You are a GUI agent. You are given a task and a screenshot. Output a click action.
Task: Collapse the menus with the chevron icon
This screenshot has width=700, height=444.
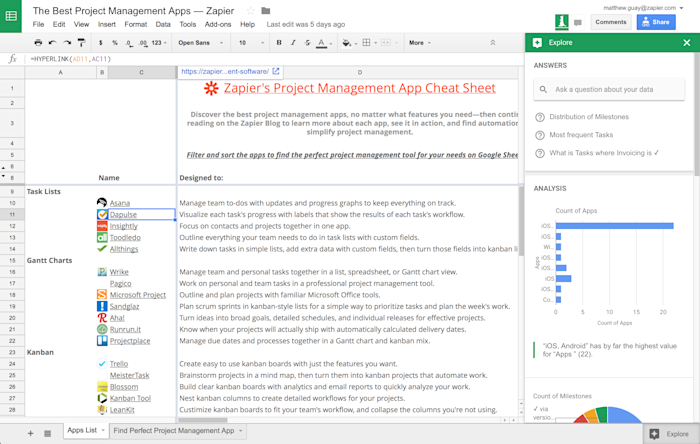[493, 43]
